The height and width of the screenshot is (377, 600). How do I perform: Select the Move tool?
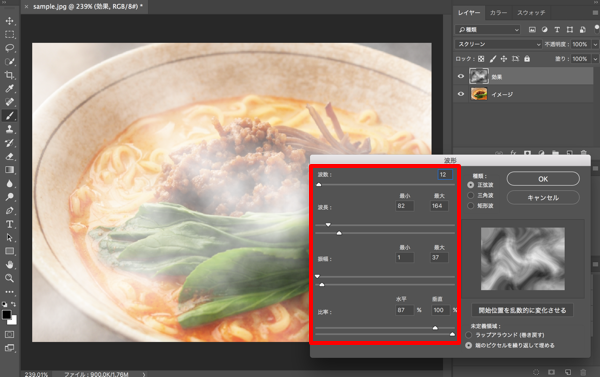click(10, 21)
